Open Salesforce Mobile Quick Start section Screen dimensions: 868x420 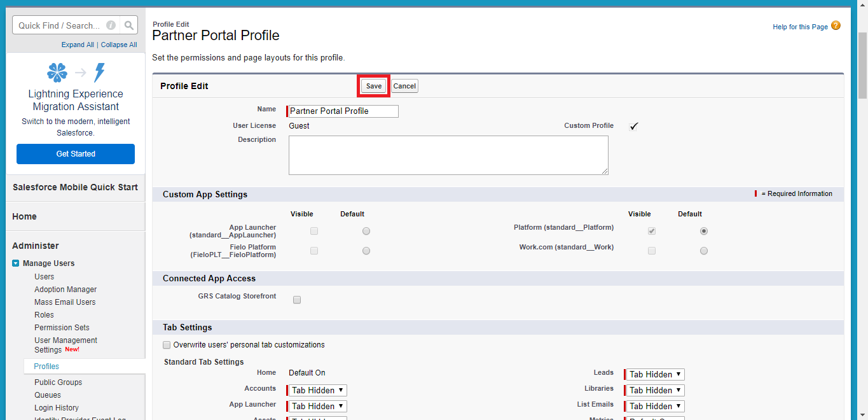click(x=75, y=187)
